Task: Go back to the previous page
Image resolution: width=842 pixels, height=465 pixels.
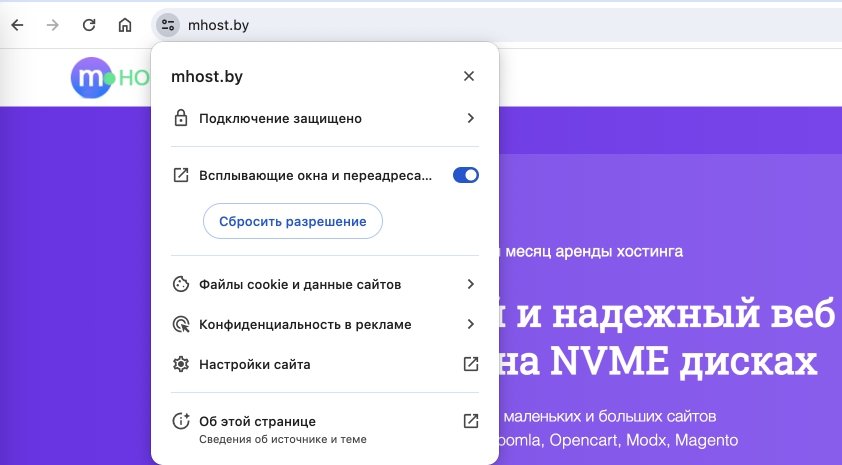Action: [17, 25]
